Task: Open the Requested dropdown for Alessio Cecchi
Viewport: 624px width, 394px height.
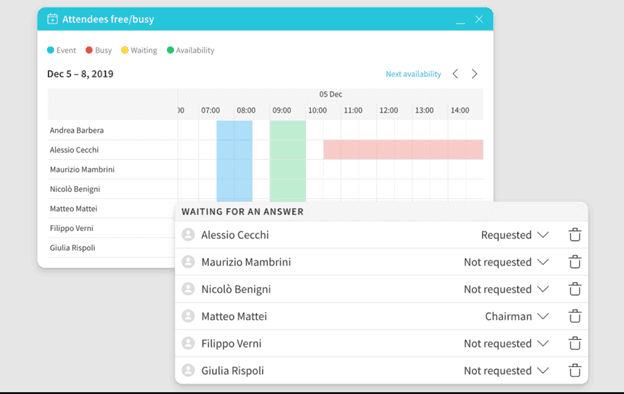Action: pyautogui.click(x=515, y=235)
